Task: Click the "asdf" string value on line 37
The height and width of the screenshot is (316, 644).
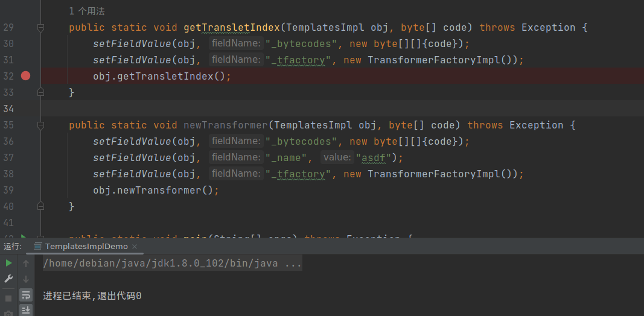Action: [x=375, y=157]
